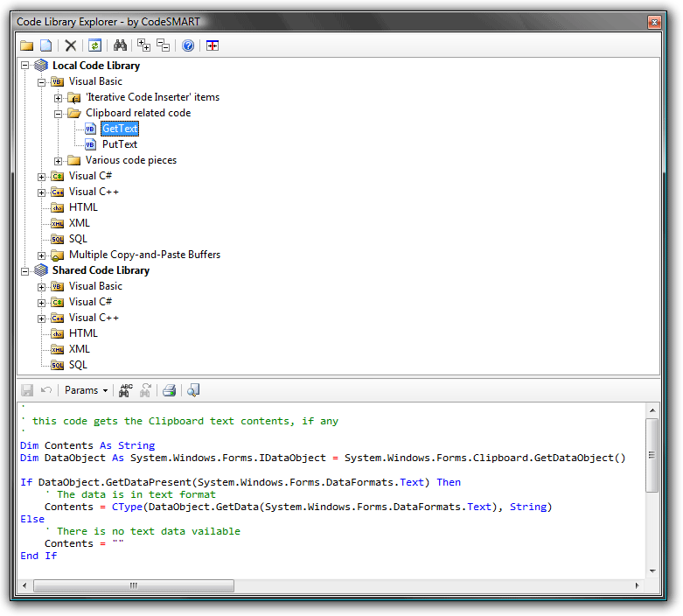This screenshot has height=616, width=683.
Task: Refresh the code library tree
Action: click(95, 45)
